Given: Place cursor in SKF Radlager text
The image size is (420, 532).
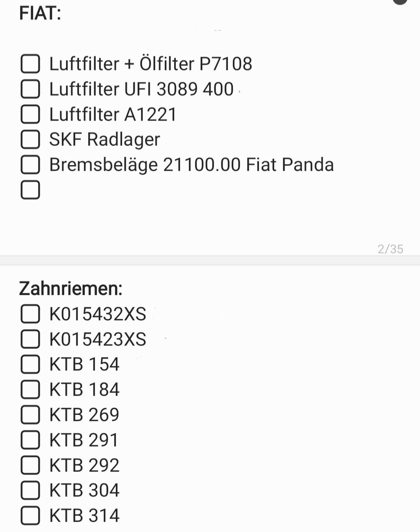Looking at the screenshot, I should point(104,140).
